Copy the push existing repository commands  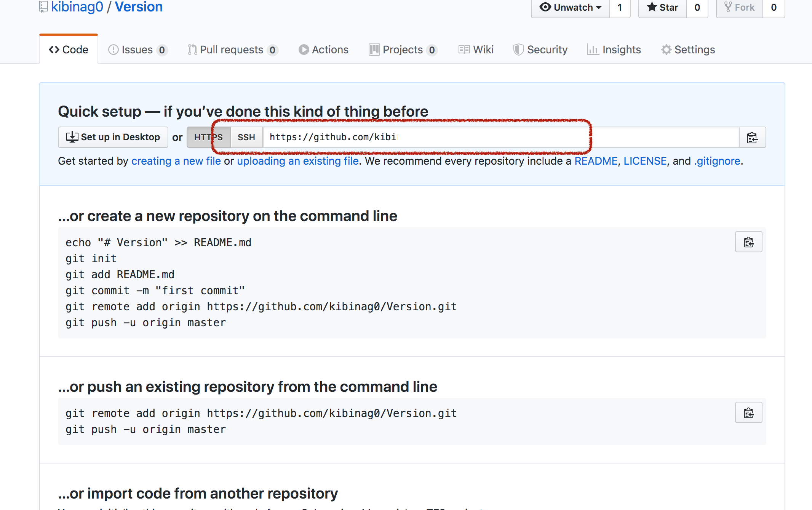pyautogui.click(x=748, y=412)
